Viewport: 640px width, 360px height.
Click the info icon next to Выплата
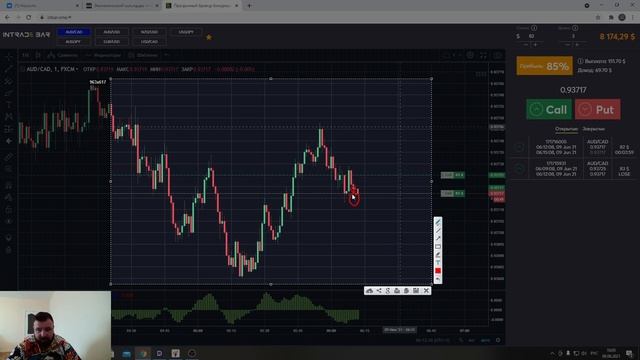580,61
